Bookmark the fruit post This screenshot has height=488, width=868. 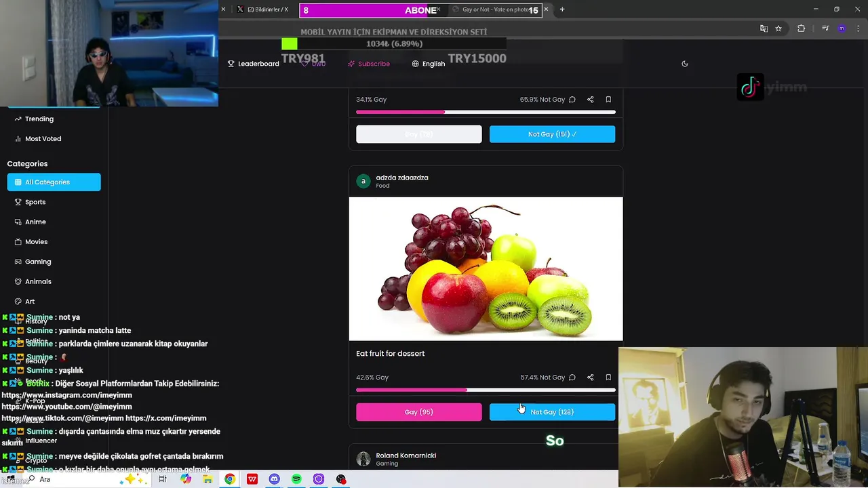pos(608,378)
